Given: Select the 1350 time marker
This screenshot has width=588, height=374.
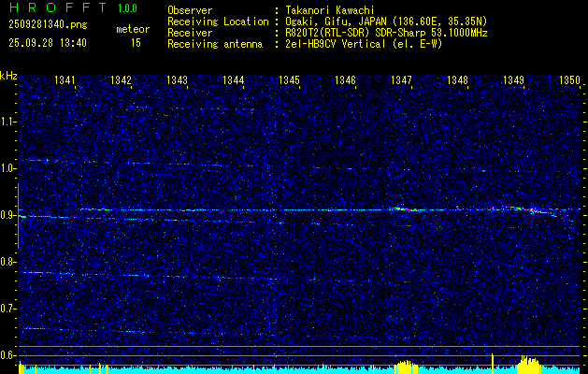Looking at the screenshot, I should tap(569, 81).
